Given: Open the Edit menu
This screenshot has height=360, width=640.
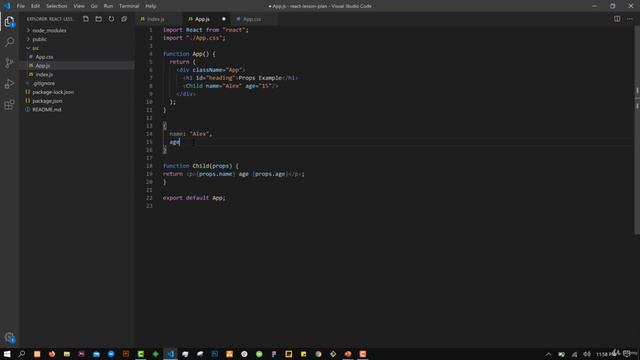Looking at the screenshot, I should point(36,6).
